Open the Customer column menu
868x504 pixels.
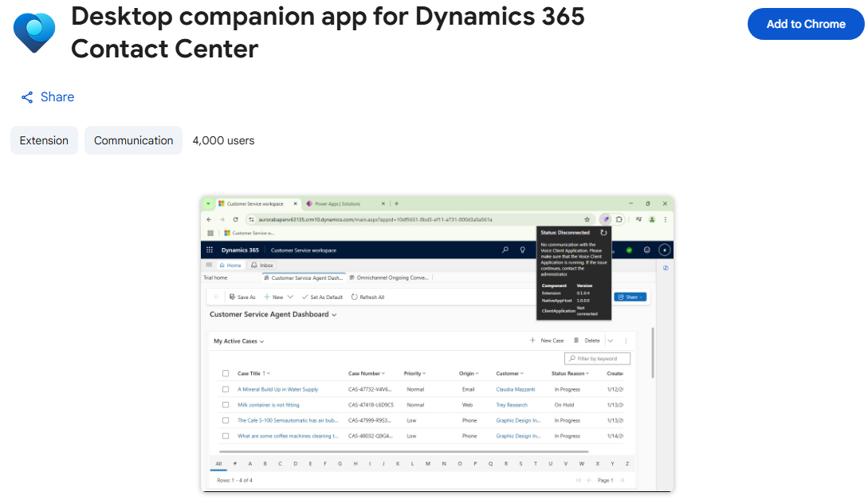pos(510,373)
